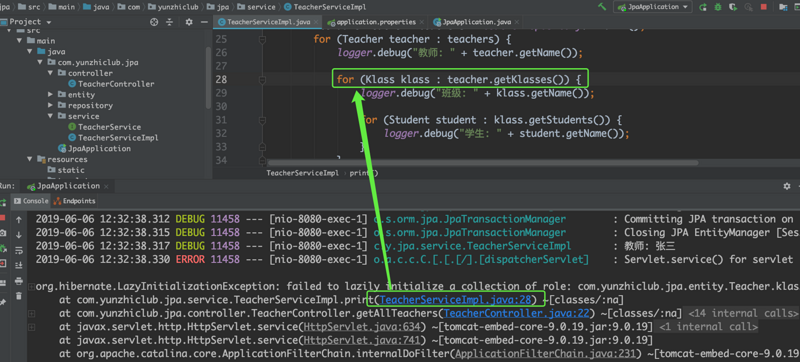Open Run panel settings gear
Viewport: 800px width, 362px height.
tap(787, 186)
